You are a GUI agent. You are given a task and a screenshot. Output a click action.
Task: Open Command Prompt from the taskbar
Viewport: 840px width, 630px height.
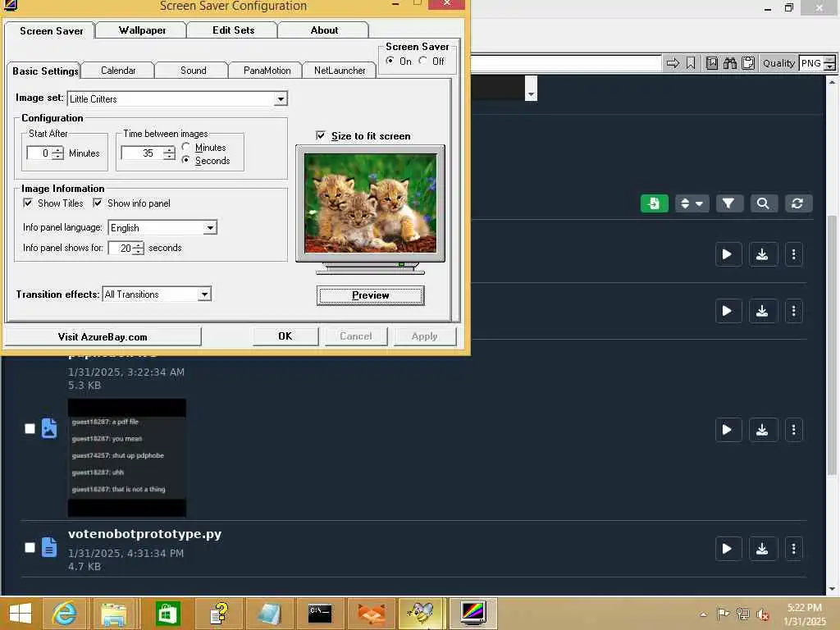tap(320, 614)
